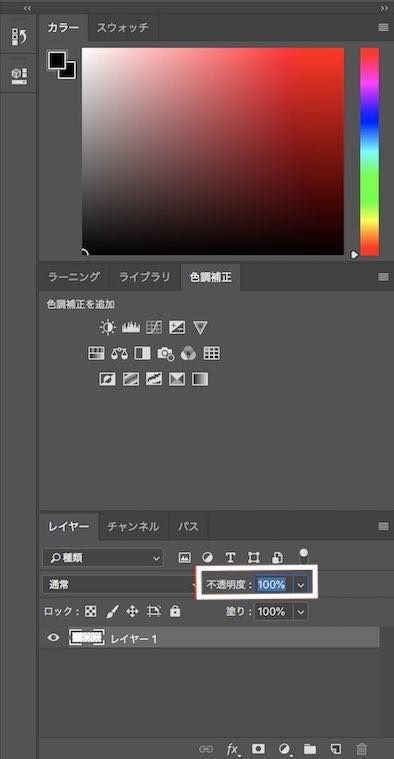The image size is (394, 759).
Task: Toggle type layer filter
Action: click(x=230, y=558)
